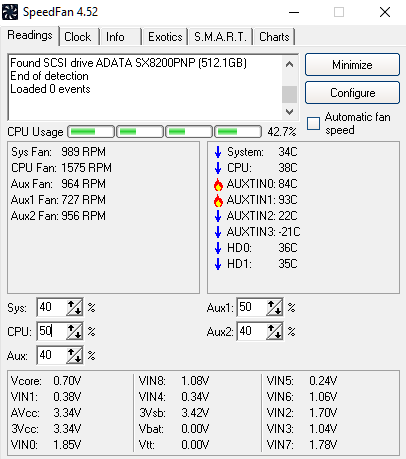Image resolution: width=406 pixels, height=459 pixels.
Task: Click into the CPU speed percentage field
Action: coord(52,331)
